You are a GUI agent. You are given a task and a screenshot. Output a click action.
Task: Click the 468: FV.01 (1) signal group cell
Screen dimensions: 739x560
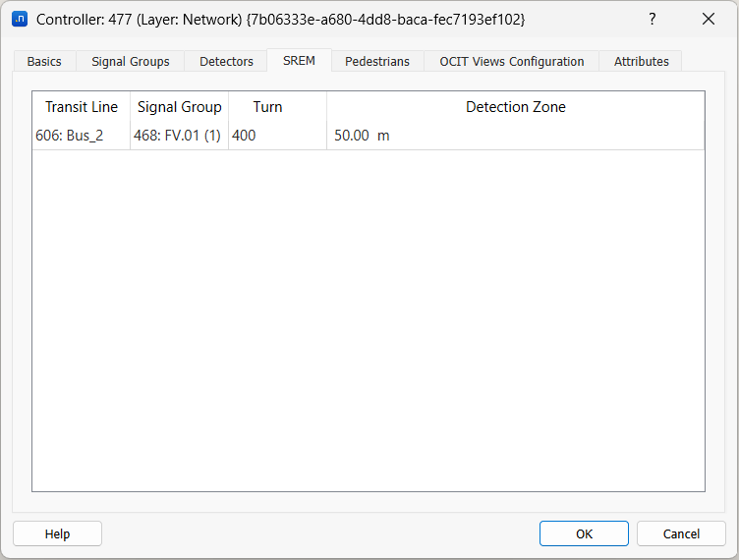pos(178,136)
